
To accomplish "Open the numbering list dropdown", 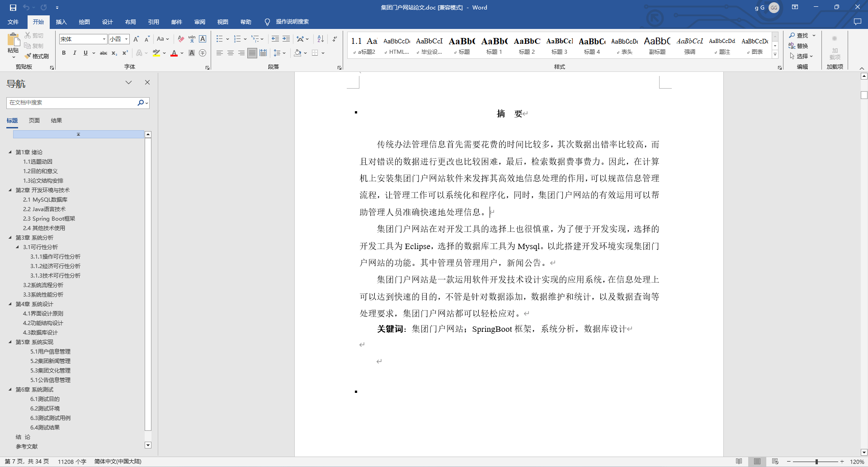I will pyautogui.click(x=245, y=39).
